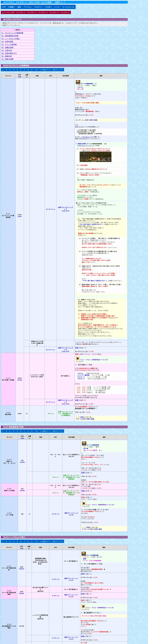148x644 pixels.
Task: Select the 1-2-2 世捨て人の真実 title cell
Action: [9, 490]
